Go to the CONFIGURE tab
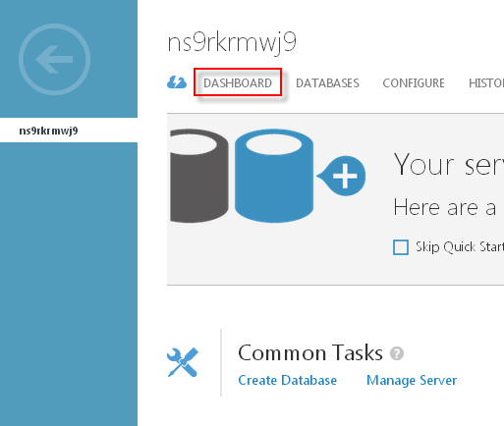This screenshot has width=504, height=426. [414, 83]
